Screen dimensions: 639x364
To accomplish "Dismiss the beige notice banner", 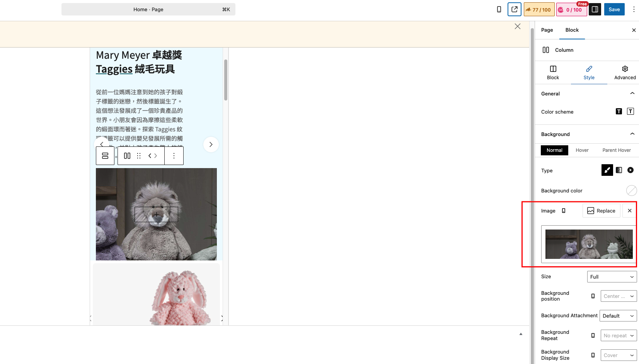I will pos(518,26).
